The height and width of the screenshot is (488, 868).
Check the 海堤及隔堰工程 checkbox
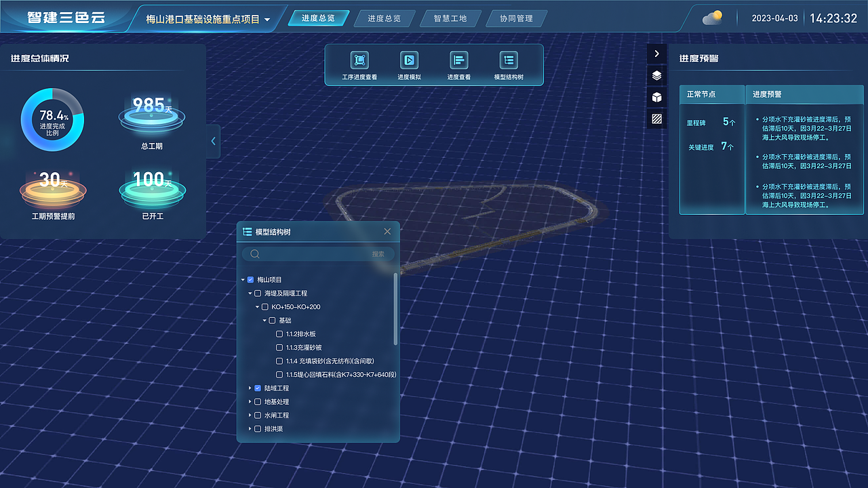tap(258, 293)
